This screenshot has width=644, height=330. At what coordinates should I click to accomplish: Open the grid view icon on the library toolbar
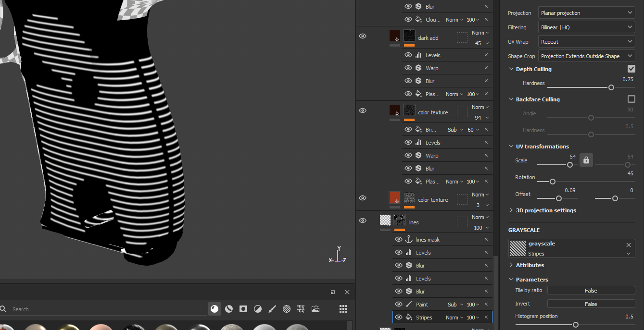[343, 309]
